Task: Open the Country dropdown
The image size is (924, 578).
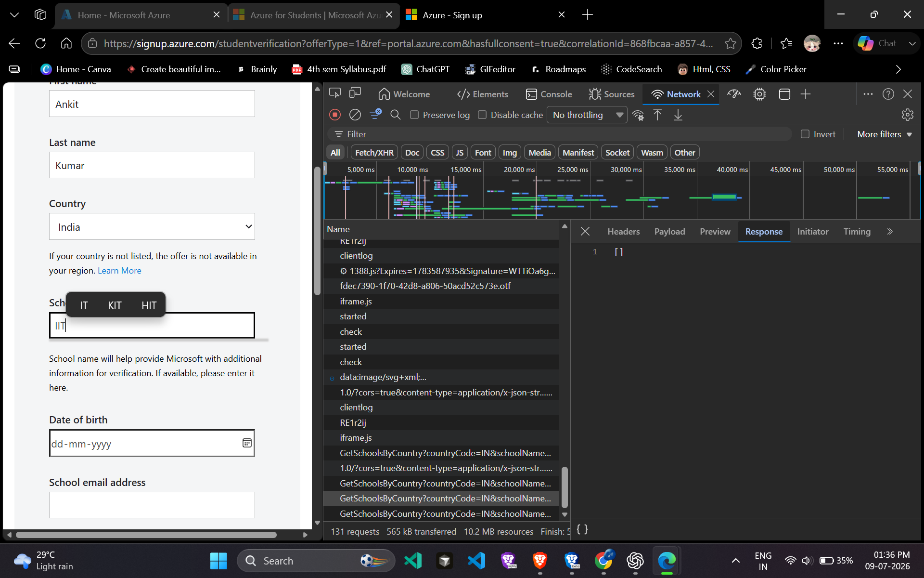Action: point(152,226)
